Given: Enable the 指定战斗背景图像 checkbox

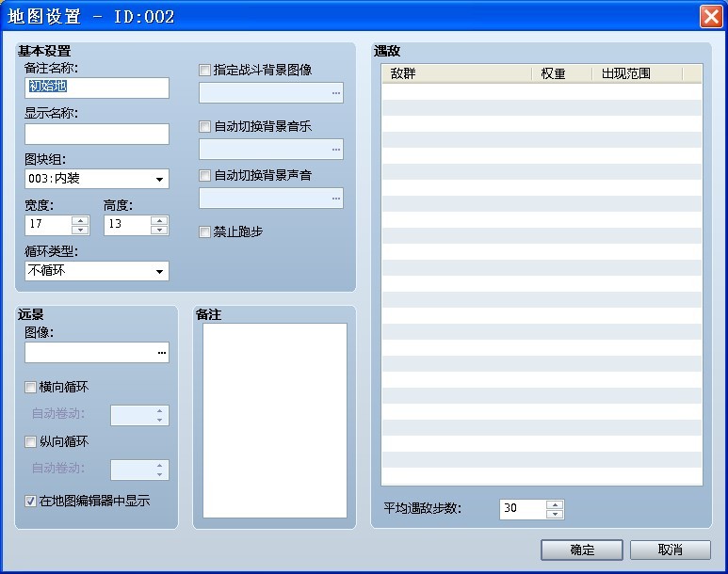Looking at the screenshot, I should [204, 70].
